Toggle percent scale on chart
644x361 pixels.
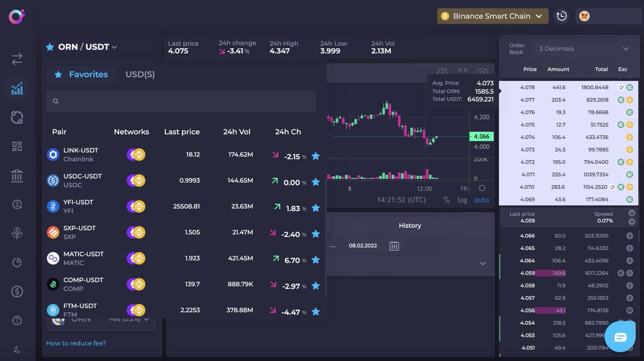[x=447, y=200]
